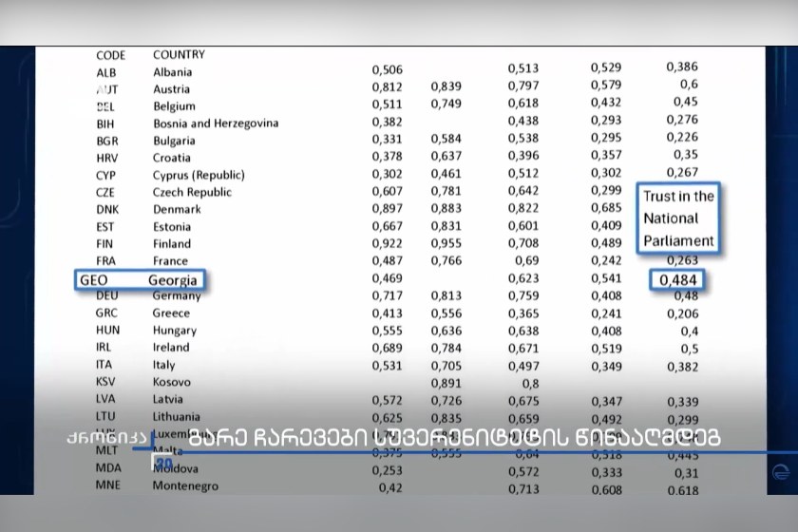This screenshot has height=532, width=798.
Task: Click Finland's value 0,955
Action: pyautogui.click(x=446, y=244)
